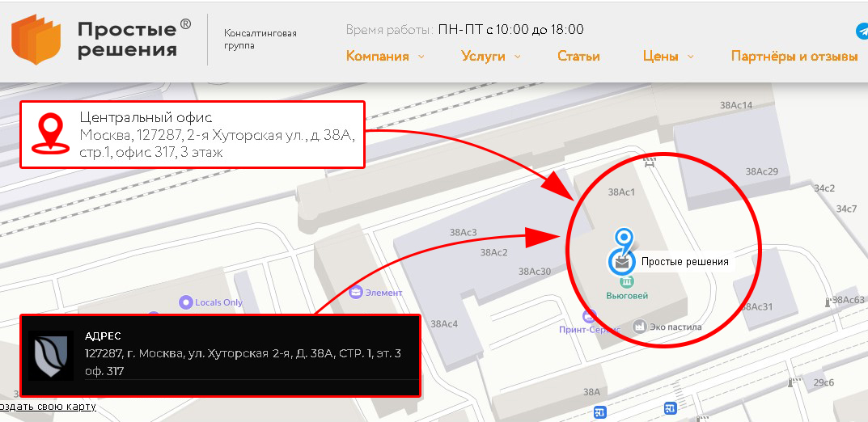Expand the Услуги dropdown chevron
This screenshot has height=422, width=868.
(x=518, y=57)
